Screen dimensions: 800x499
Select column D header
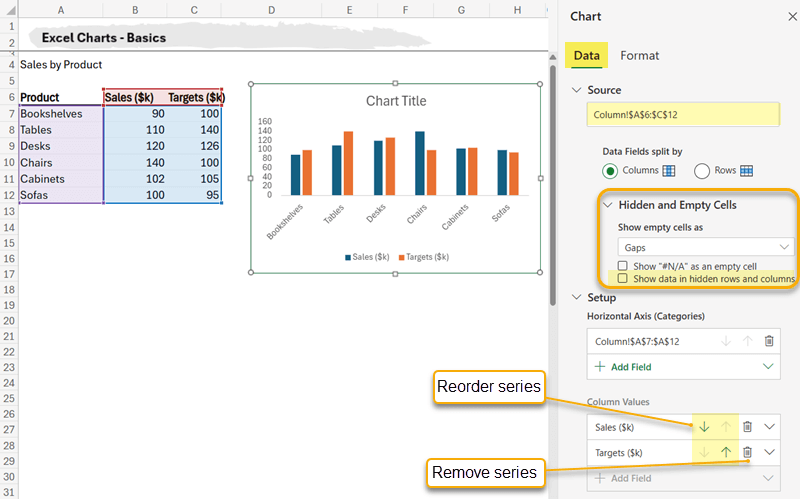click(271, 10)
